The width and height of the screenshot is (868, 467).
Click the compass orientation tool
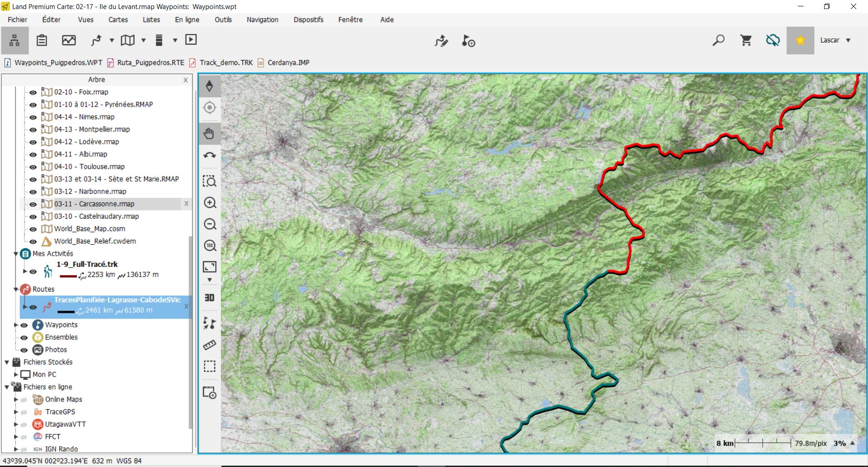pos(210,86)
